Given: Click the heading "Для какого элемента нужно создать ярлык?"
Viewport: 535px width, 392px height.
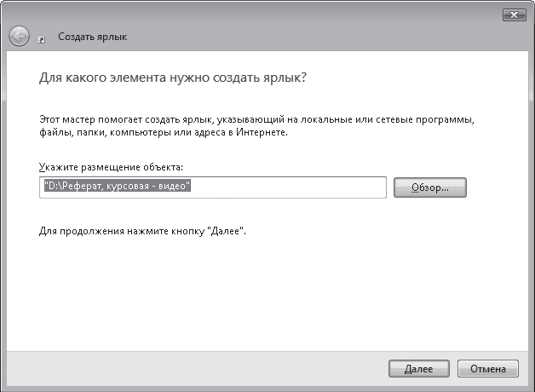Looking at the screenshot, I should click(x=172, y=78).
